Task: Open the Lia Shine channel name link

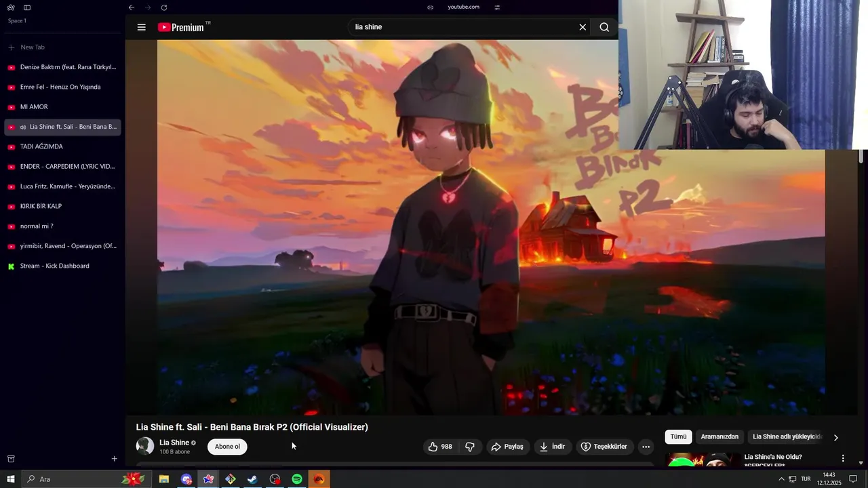Action: click(174, 443)
